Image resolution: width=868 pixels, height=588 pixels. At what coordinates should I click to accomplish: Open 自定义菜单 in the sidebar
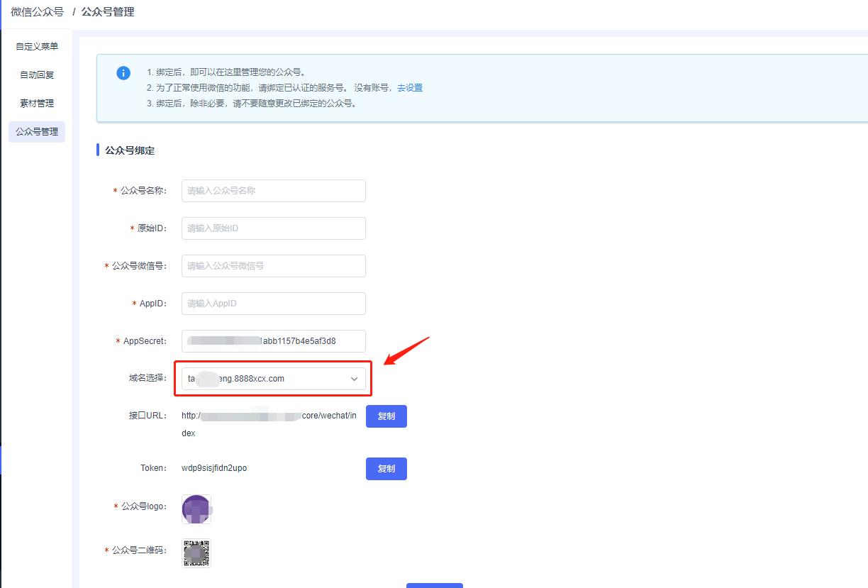[x=37, y=47]
